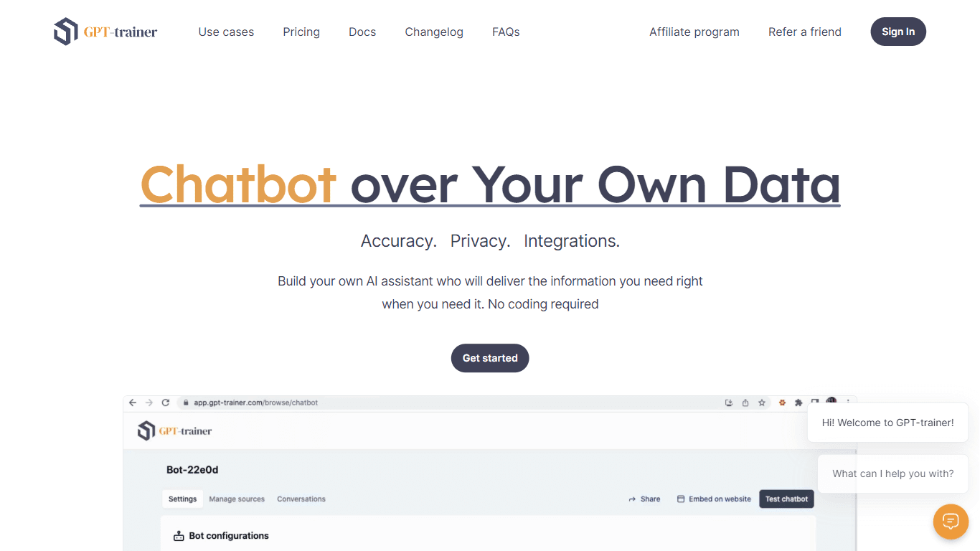Open the FAQs page
Image resolution: width=980 pixels, height=551 pixels.
pyautogui.click(x=506, y=32)
